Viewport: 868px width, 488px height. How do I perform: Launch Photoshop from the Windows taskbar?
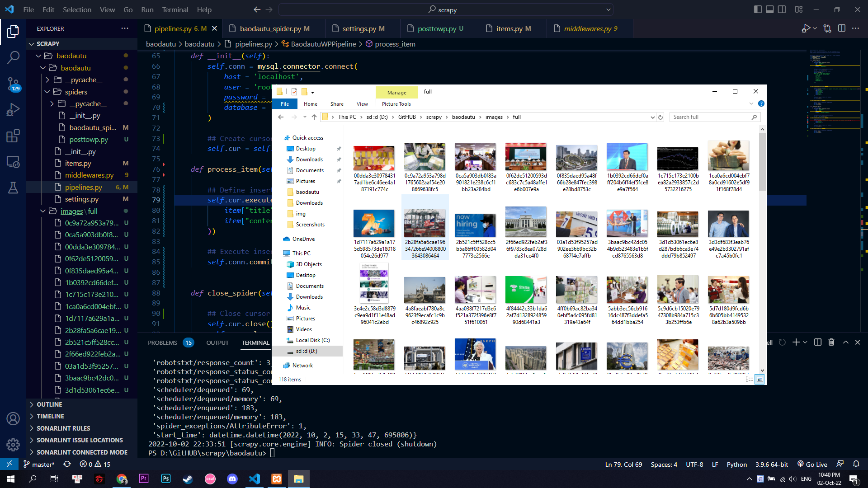pos(165,479)
